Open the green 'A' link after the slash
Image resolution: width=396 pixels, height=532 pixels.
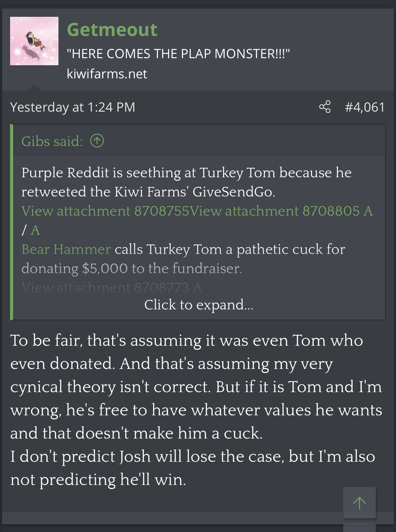coord(36,230)
